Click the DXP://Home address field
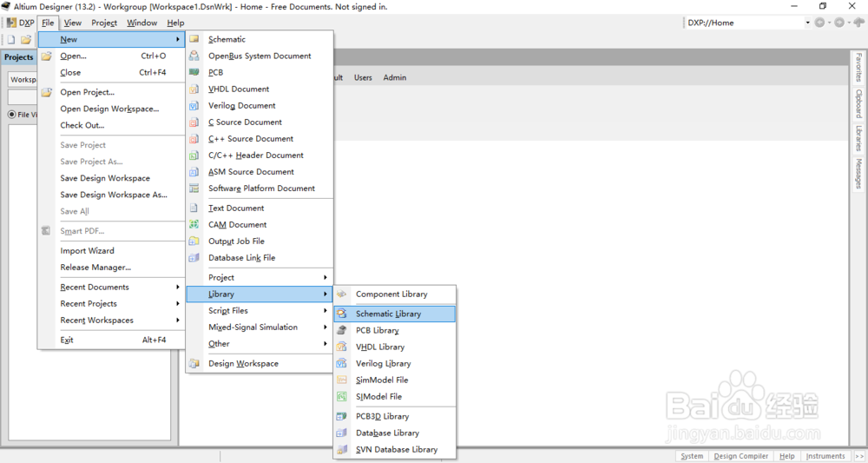The width and height of the screenshot is (868, 463). (745, 23)
